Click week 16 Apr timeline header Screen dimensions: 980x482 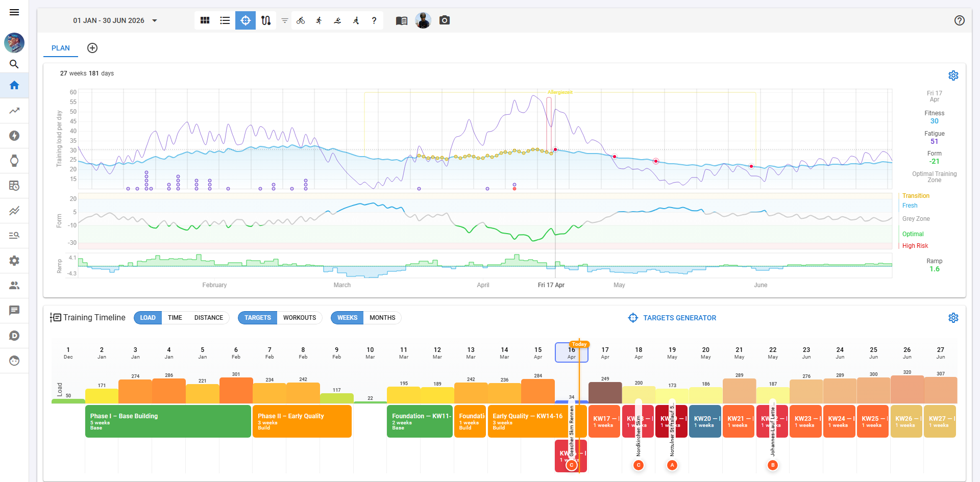coord(571,352)
